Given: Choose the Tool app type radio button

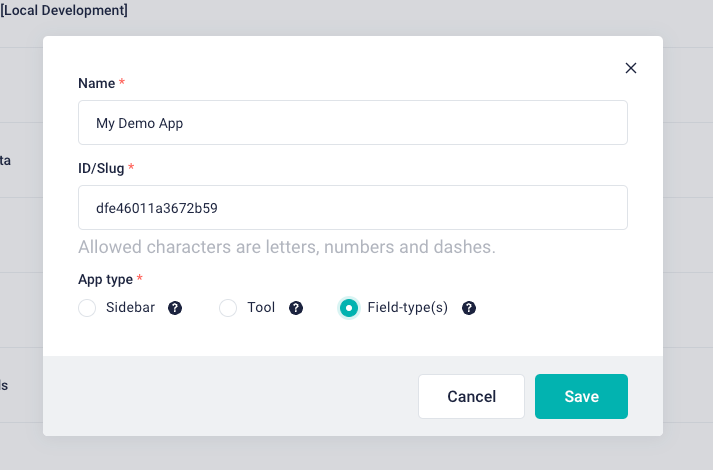Looking at the screenshot, I should (x=228, y=308).
